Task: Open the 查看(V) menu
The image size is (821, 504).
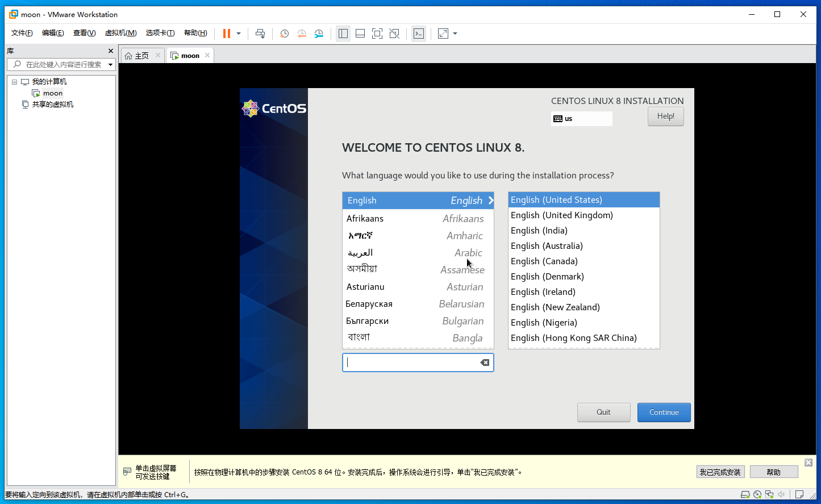Action: [x=84, y=33]
